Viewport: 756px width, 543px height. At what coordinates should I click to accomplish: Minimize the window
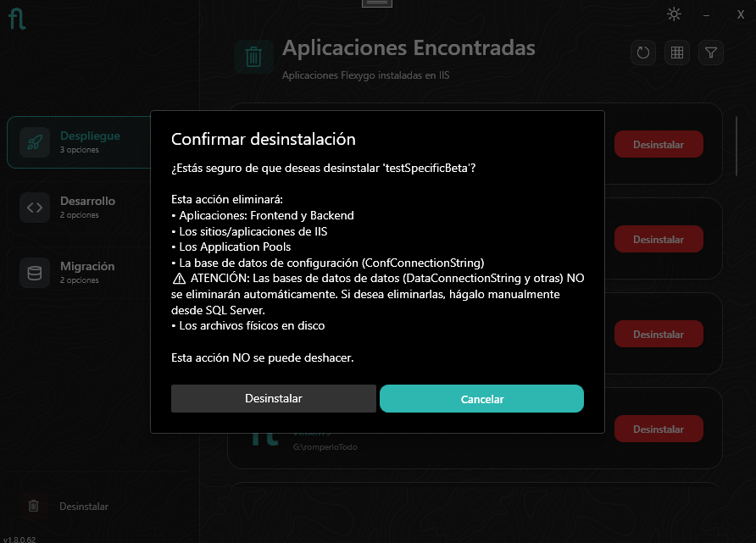coord(706,15)
